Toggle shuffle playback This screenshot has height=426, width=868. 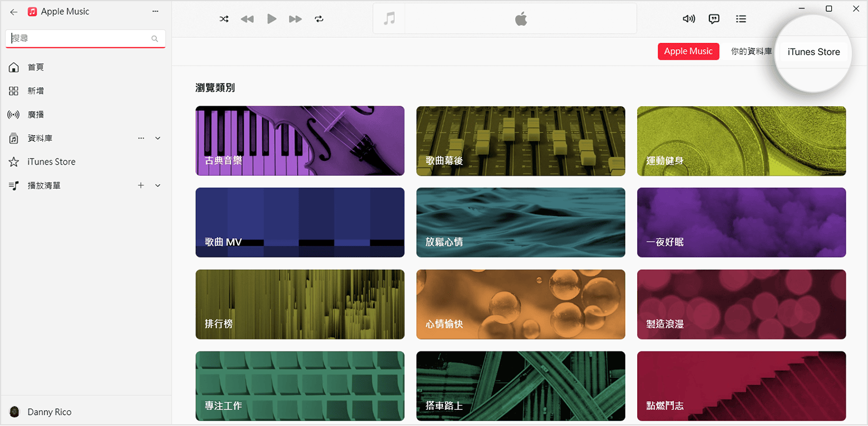[x=224, y=19]
